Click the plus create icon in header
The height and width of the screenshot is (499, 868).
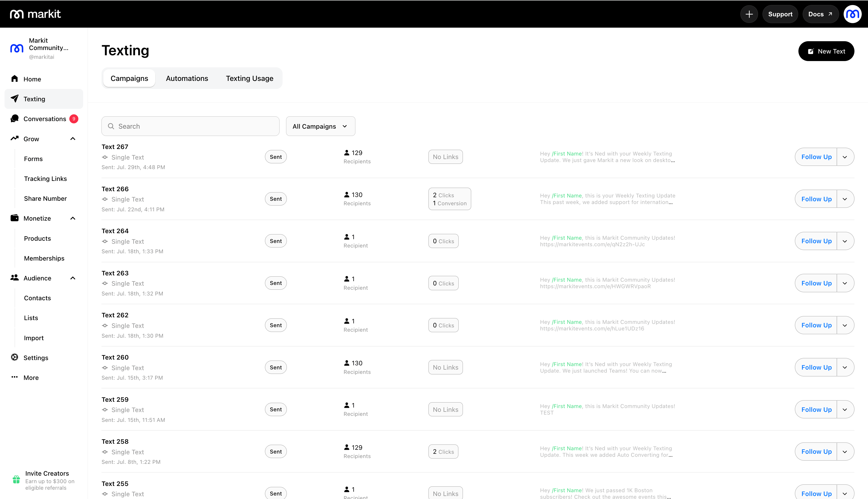(749, 14)
